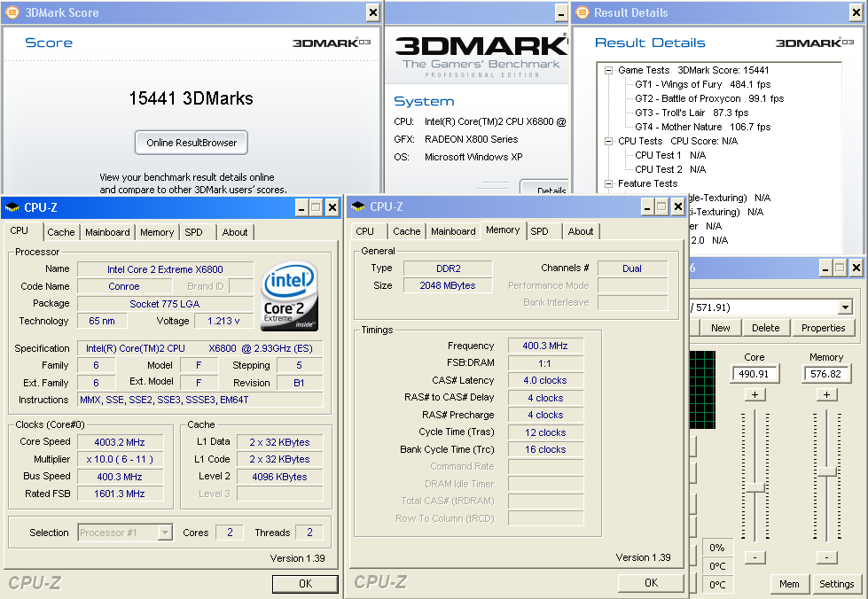Click the Core Speed value '4003.2 MHz'
868x599 pixels.
[120, 442]
